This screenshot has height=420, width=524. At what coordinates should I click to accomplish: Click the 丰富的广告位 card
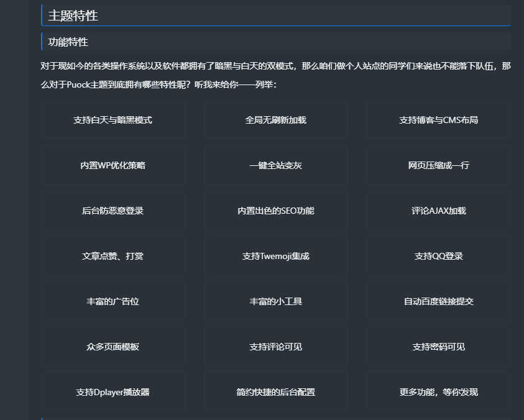click(113, 301)
